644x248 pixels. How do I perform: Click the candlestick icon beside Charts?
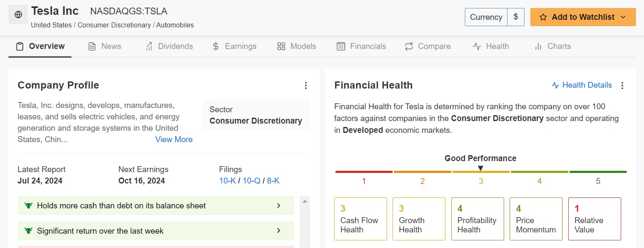pyautogui.click(x=538, y=46)
